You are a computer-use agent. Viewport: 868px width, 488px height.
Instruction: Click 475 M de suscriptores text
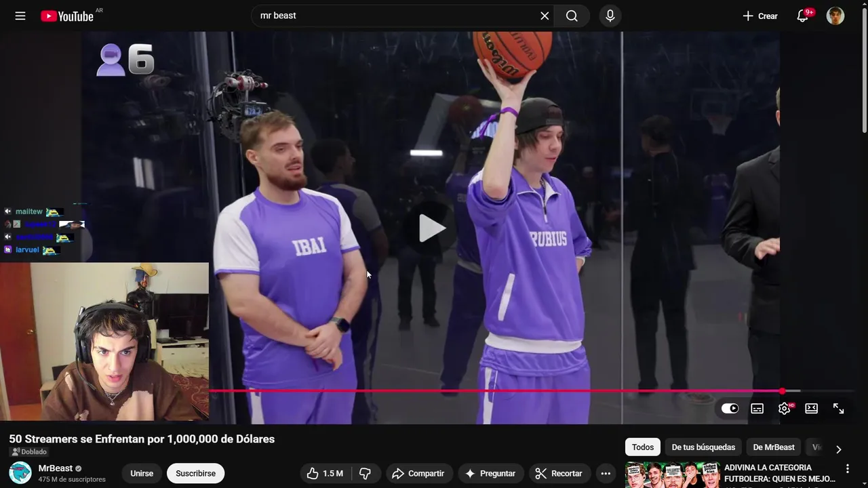coord(72,479)
